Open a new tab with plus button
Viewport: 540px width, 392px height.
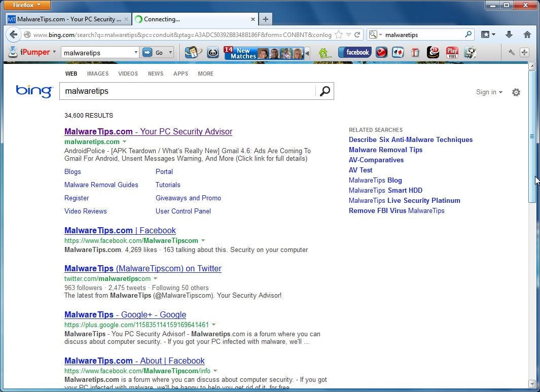click(x=266, y=19)
